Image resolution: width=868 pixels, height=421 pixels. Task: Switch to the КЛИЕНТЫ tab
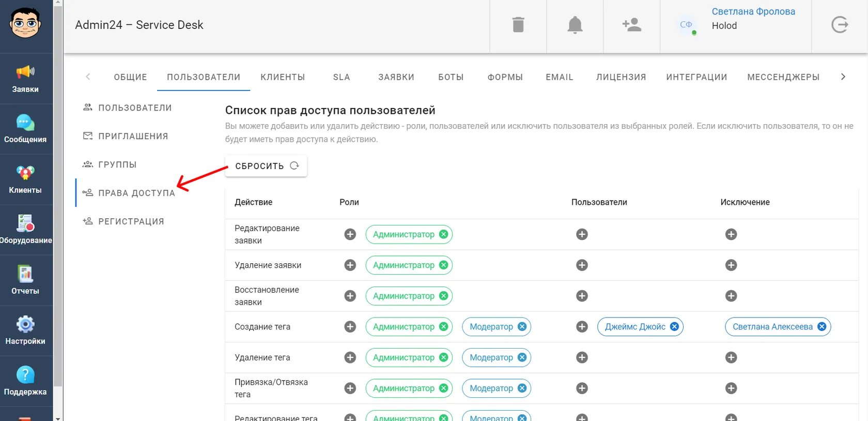283,77
